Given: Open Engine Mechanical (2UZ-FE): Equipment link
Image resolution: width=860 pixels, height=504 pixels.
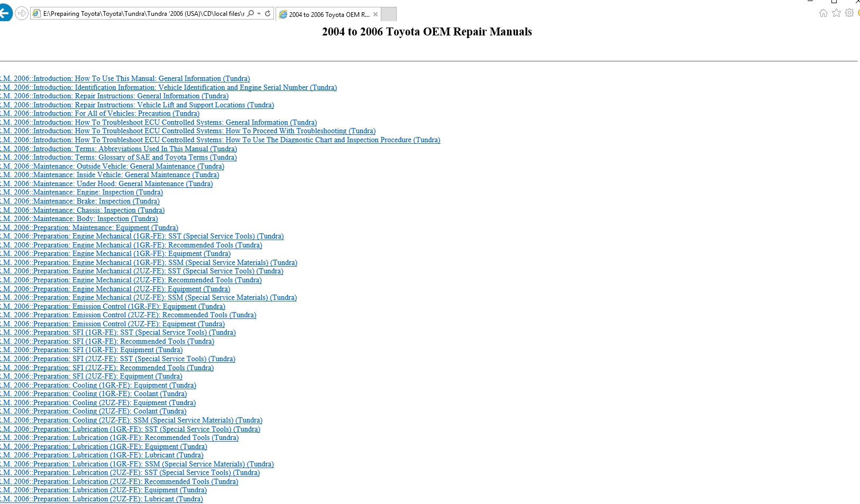Looking at the screenshot, I should pyautogui.click(x=115, y=289).
